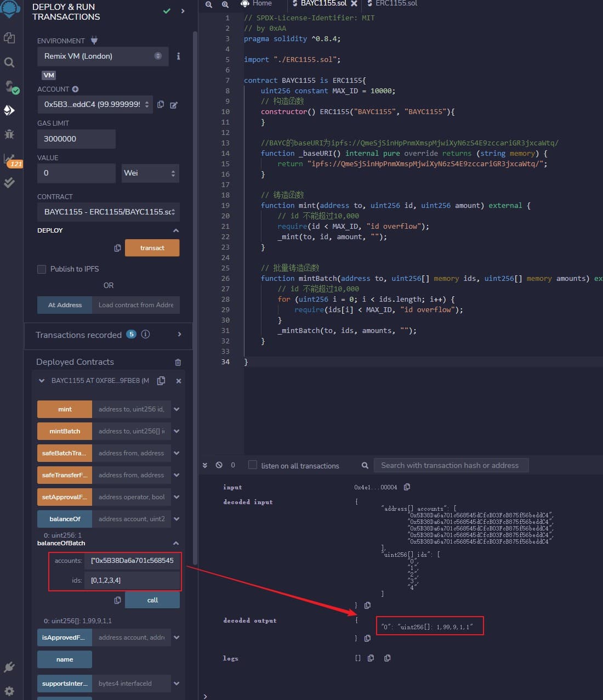Open the Solidity compiler sidebar icon
Viewport: 603px width, 700px height.
pyautogui.click(x=10, y=87)
